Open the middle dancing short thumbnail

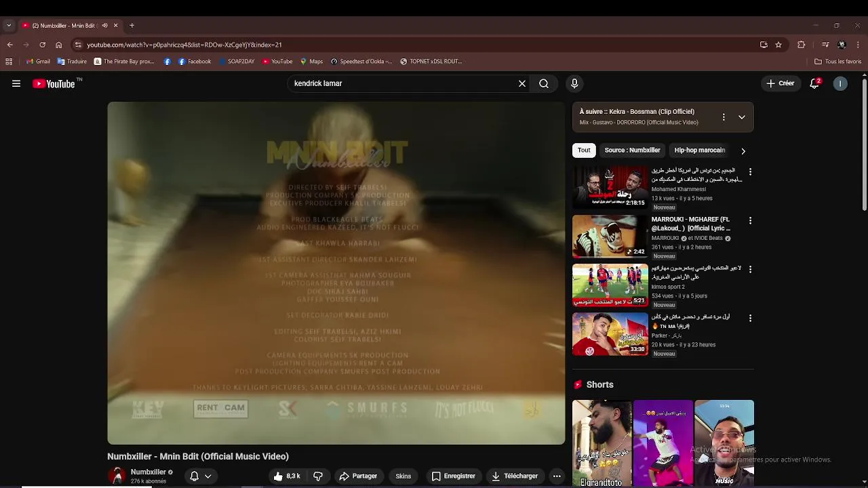tap(663, 443)
